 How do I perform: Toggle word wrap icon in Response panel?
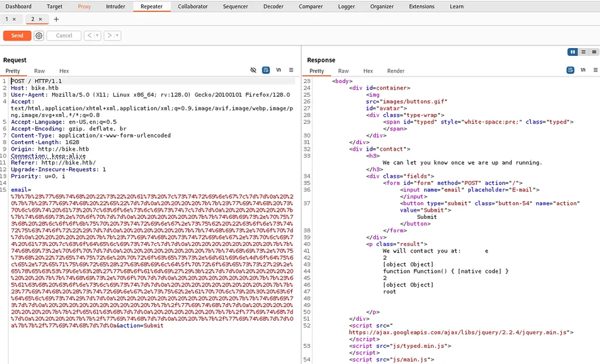pos(570,70)
